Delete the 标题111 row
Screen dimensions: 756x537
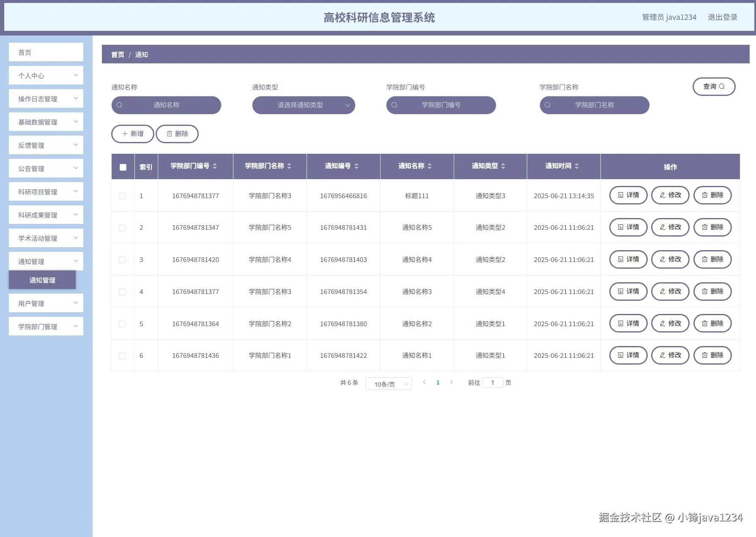tap(712, 195)
